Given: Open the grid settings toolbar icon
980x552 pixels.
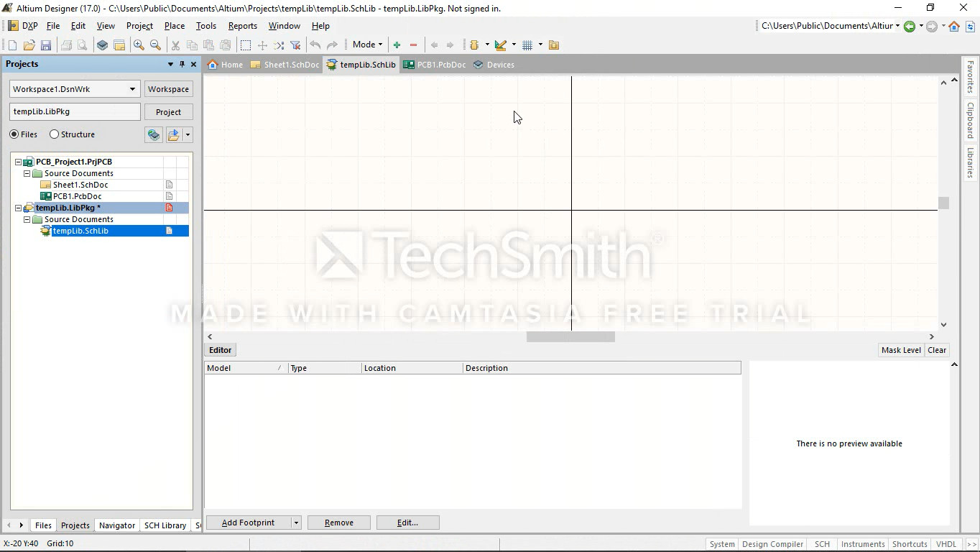Looking at the screenshot, I should pos(527,45).
